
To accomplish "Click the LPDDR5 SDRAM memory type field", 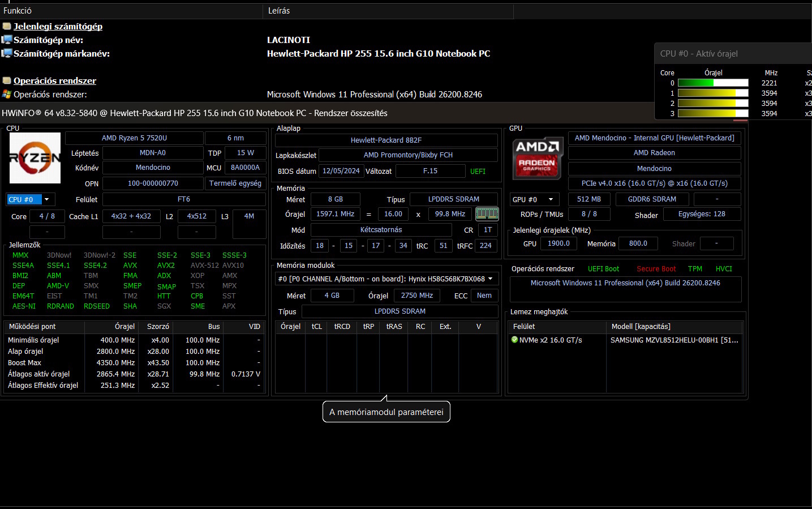I will [454, 199].
